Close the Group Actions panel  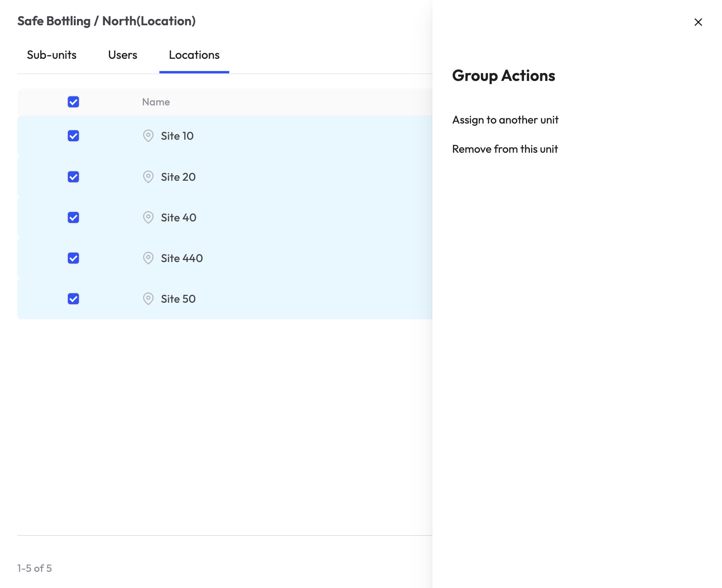point(698,22)
